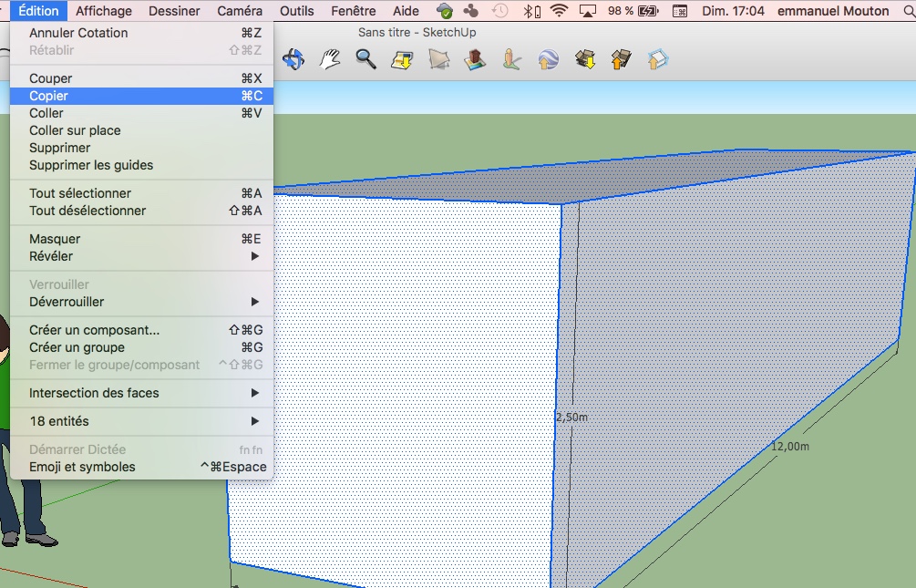Image resolution: width=916 pixels, height=588 pixels.
Task: Open the Caméra menu
Action: [x=240, y=11]
